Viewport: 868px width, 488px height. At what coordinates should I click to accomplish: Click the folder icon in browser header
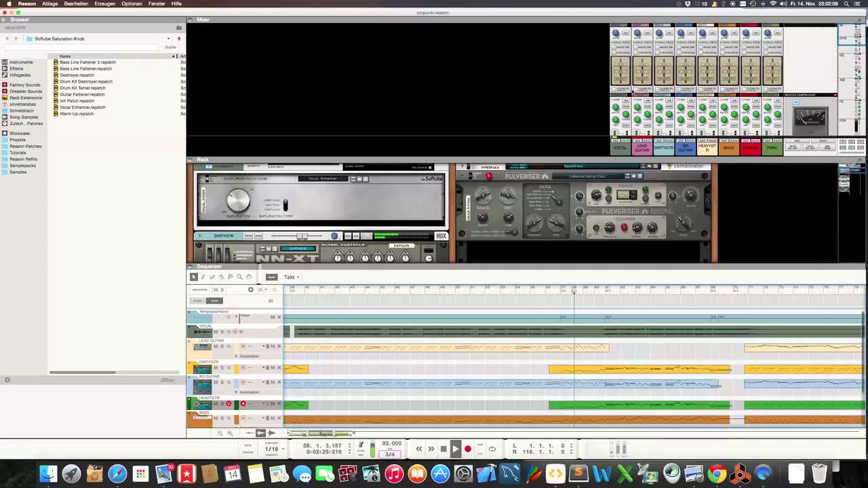pos(179,28)
